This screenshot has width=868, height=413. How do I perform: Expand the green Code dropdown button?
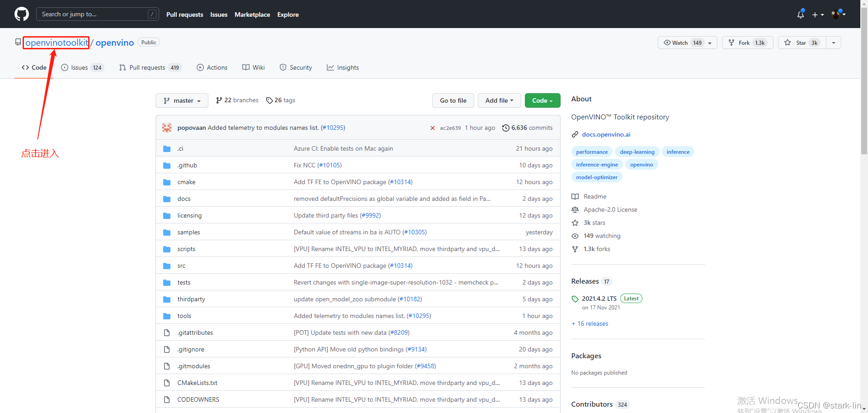pos(542,100)
